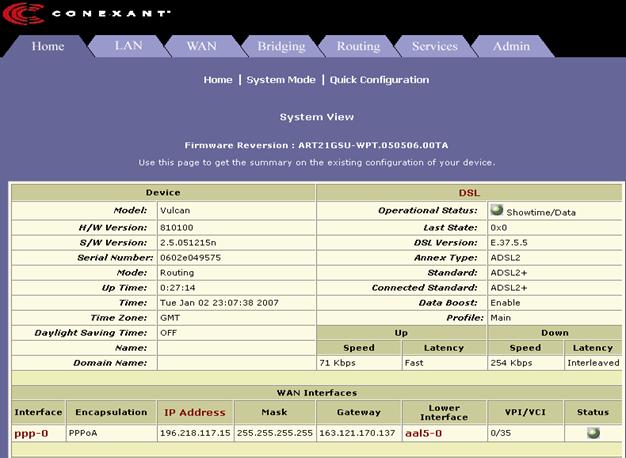Screen dimensions: 626x458
Task: Click the Time Zone value GMT
Action: point(170,318)
